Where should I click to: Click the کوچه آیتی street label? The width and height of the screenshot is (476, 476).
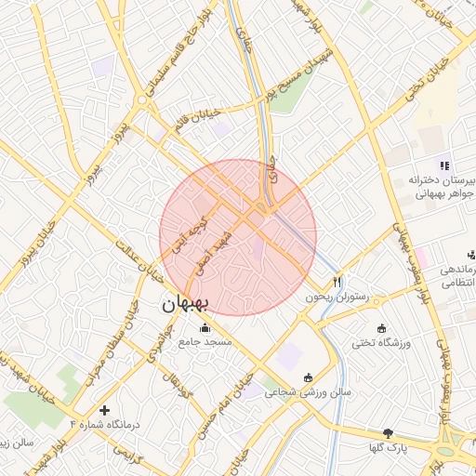[190, 235]
